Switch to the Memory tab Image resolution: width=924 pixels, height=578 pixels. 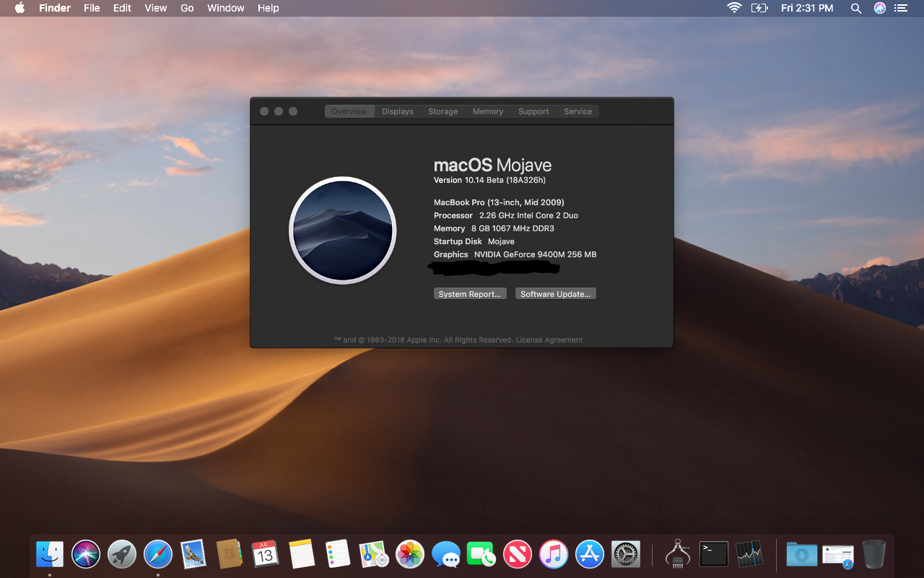coord(488,111)
